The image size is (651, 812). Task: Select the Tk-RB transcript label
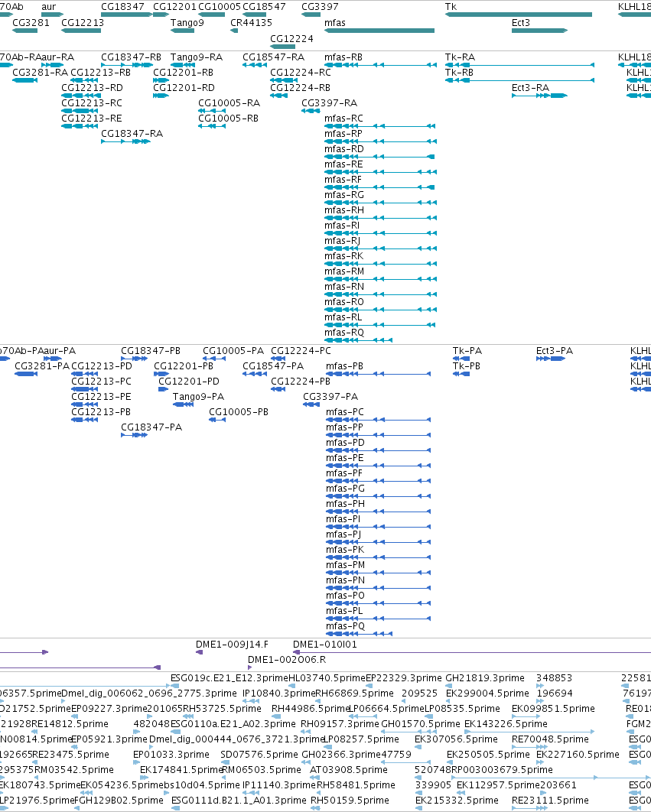(x=459, y=73)
